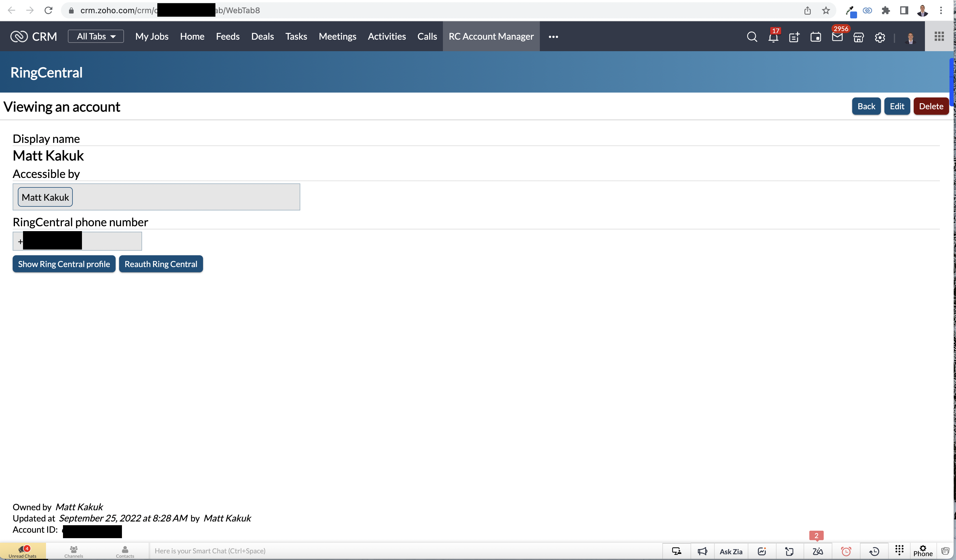Open the notifications bell with 17 badge
The image size is (956, 560).
click(x=773, y=37)
